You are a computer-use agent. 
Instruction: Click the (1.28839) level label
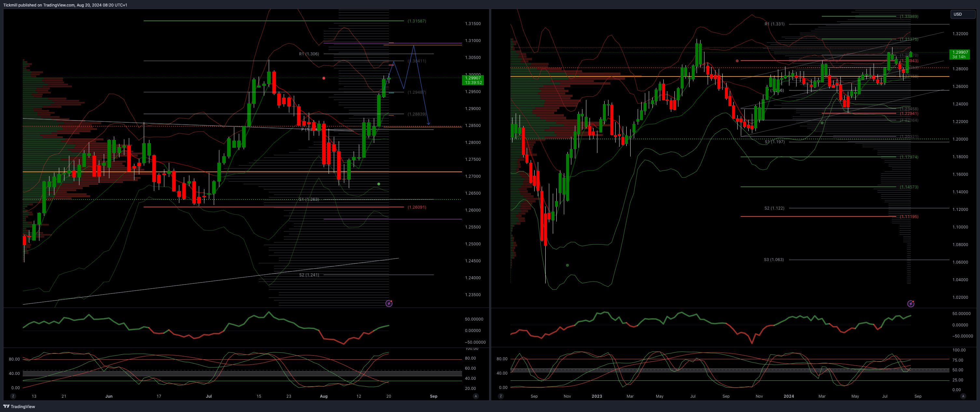click(416, 114)
